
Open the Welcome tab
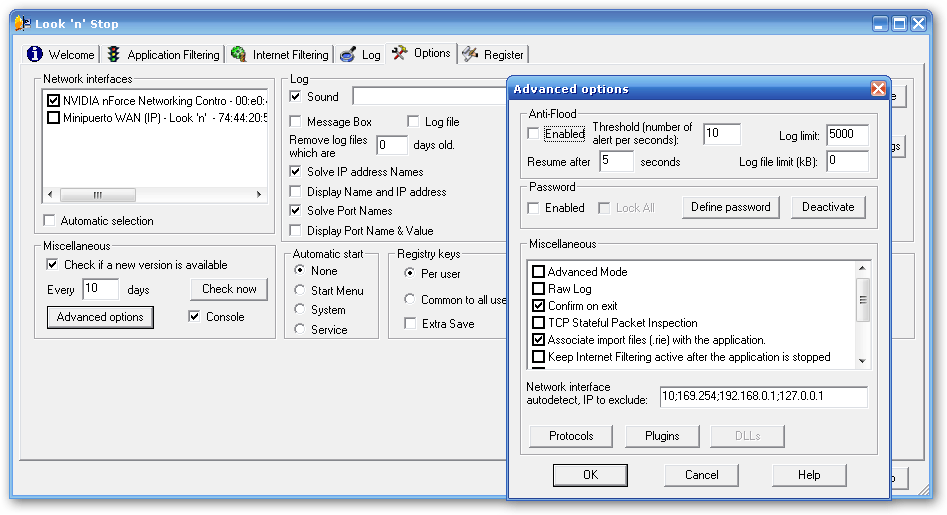click(x=61, y=54)
